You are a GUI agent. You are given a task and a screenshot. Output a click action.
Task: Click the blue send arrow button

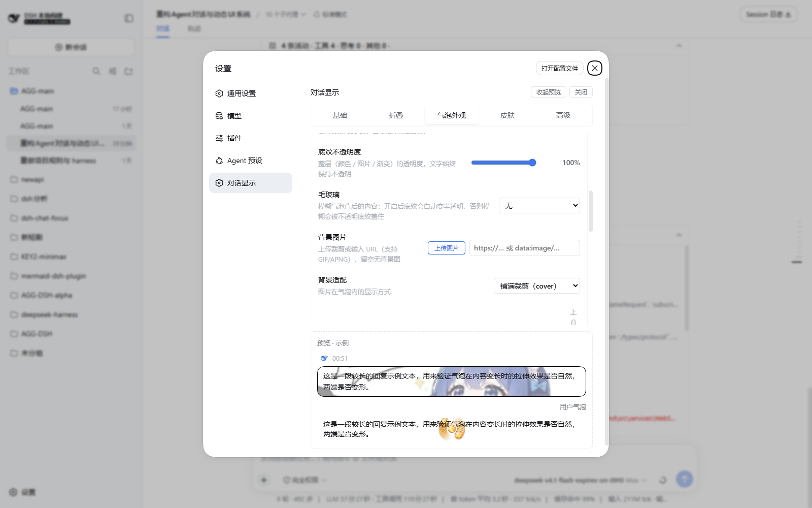685,479
